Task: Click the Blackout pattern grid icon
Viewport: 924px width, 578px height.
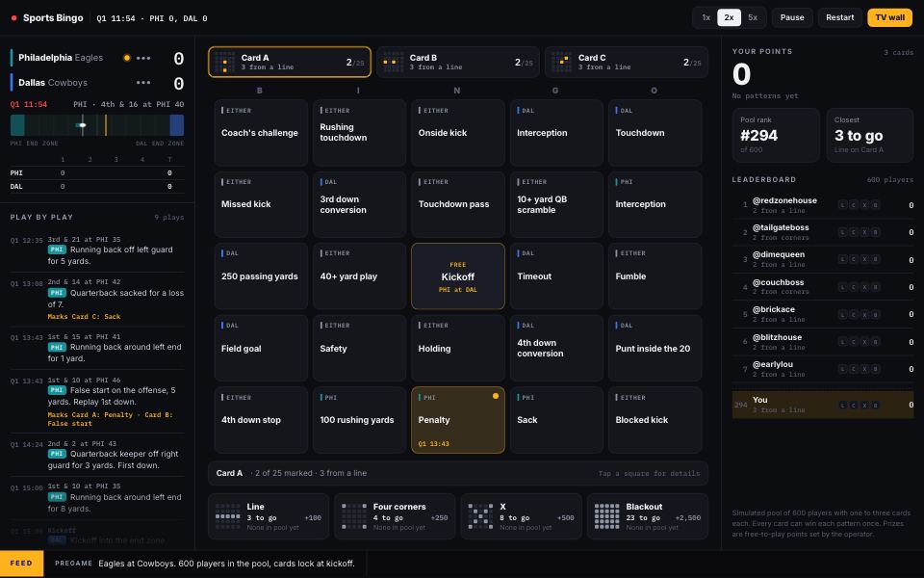Action: point(606,516)
